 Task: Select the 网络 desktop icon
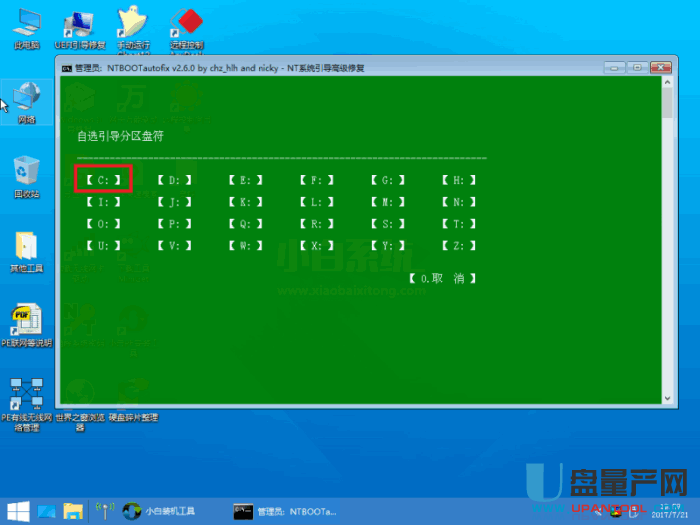click(27, 98)
